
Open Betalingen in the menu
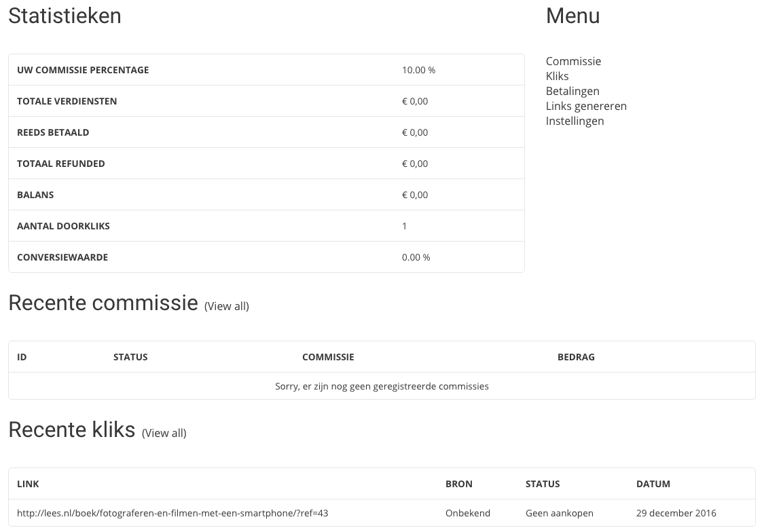pos(572,91)
